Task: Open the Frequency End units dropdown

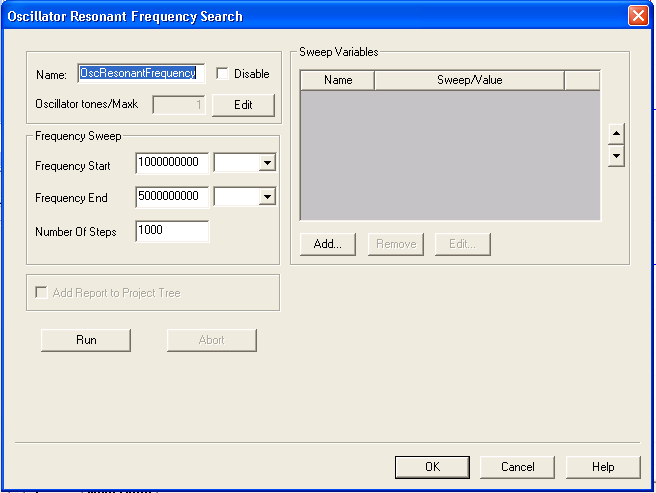Action: tap(266, 197)
